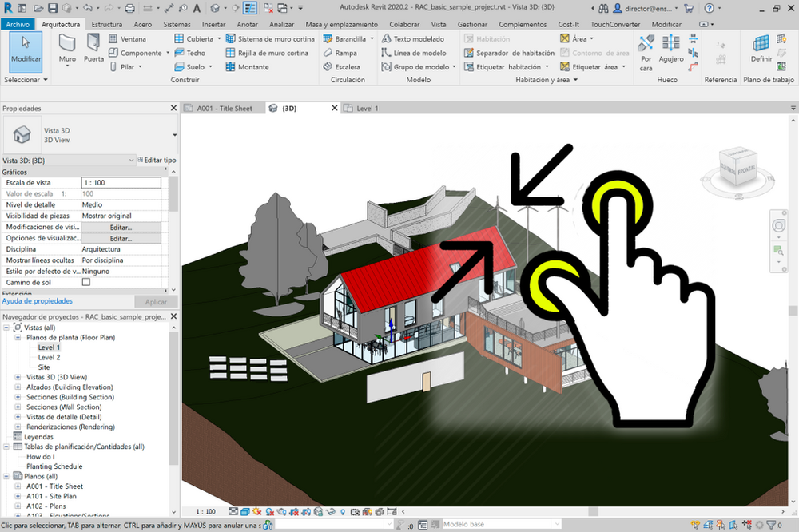
Task: Reveal hidden elements with the lightbulb toggle
Action: click(x=342, y=511)
